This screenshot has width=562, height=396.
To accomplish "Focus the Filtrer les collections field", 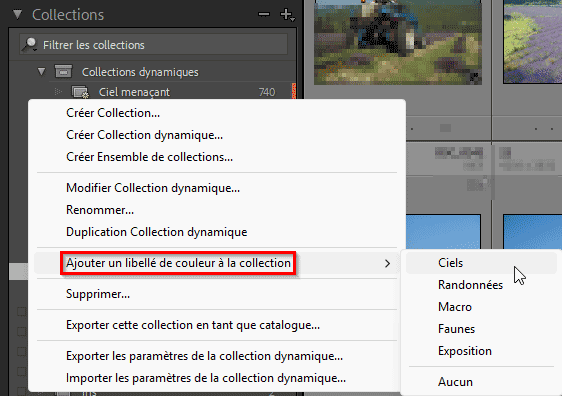I will [153, 44].
